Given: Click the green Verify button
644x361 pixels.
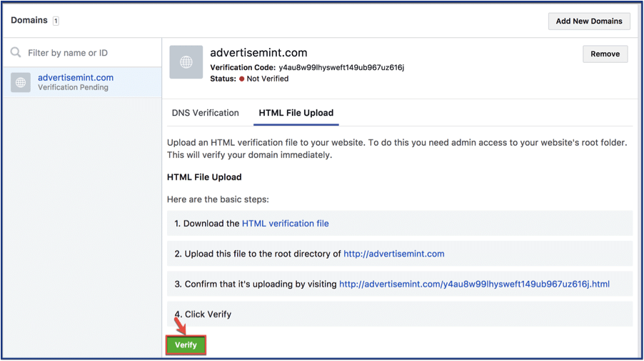Looking at the screenshot, I should (x=186, y=345).
